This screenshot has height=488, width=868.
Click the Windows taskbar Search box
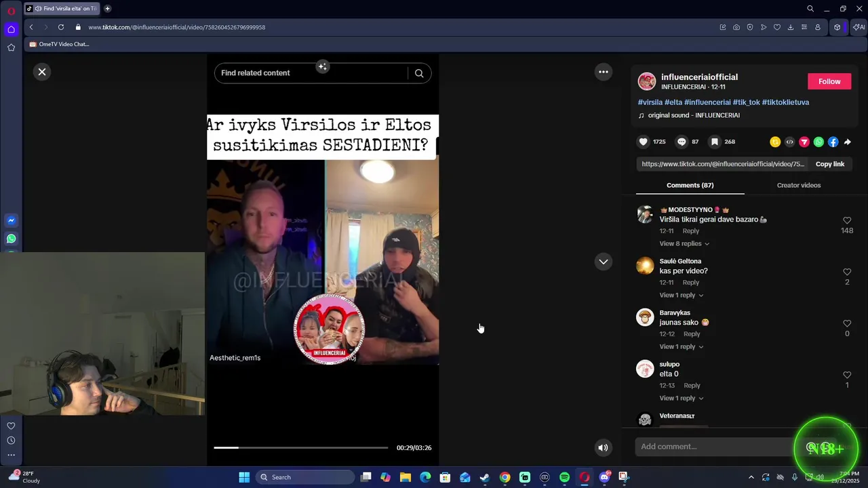tap(306, 477)
